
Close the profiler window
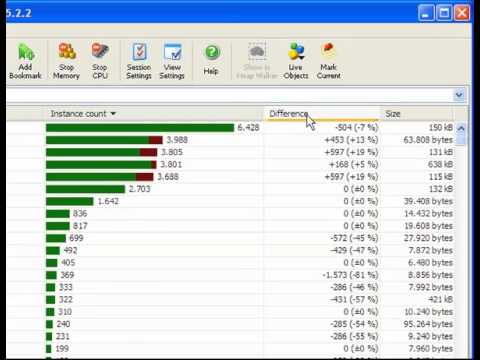(462, 13)
